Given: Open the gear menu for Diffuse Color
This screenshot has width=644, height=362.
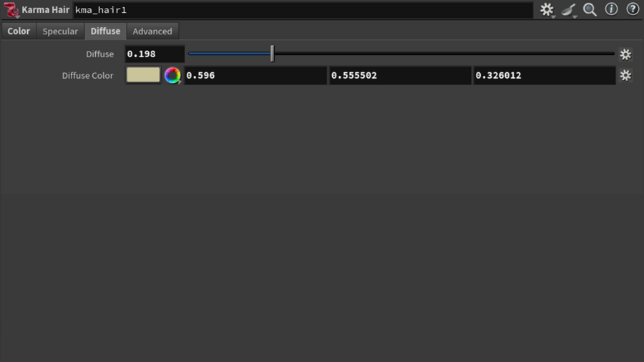Looking at the screenshot, I should (x=625, y=75).
